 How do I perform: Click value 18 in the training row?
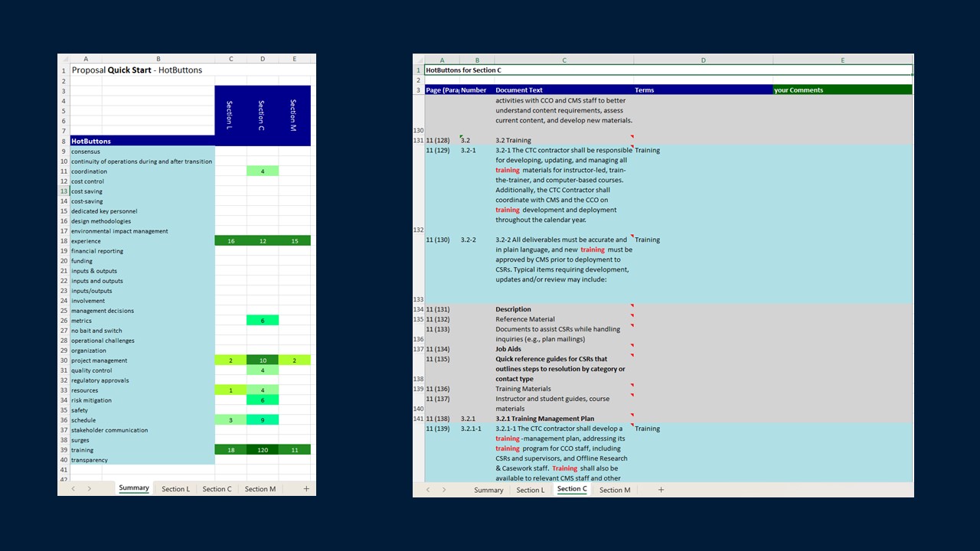(230, 450)
